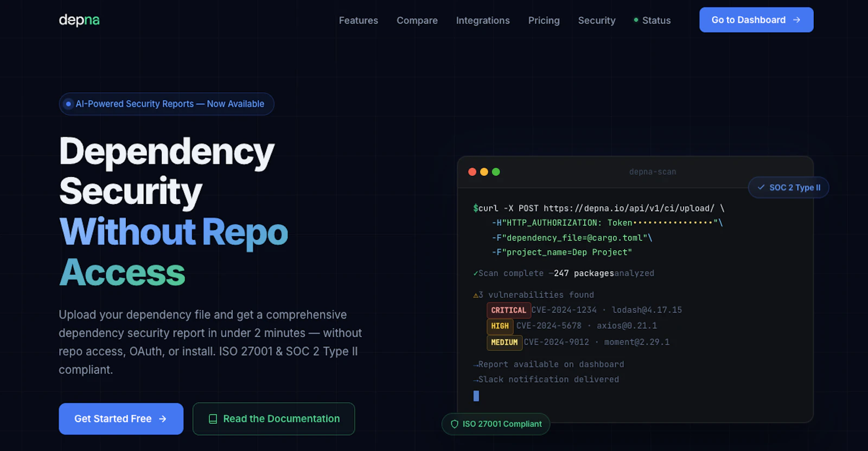Click the red terminal window dot
This screenshot has width=868, height=451.
472,172
